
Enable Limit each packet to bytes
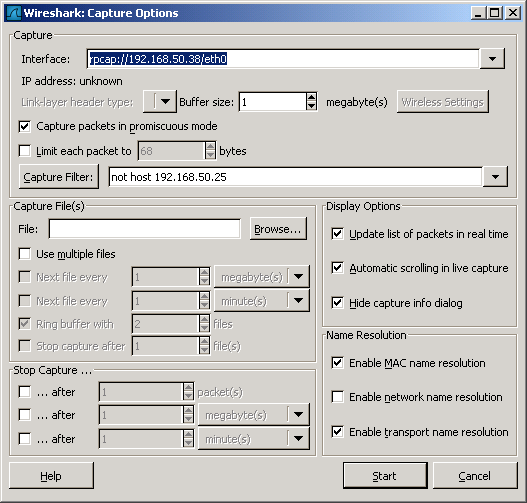[25, 151]
